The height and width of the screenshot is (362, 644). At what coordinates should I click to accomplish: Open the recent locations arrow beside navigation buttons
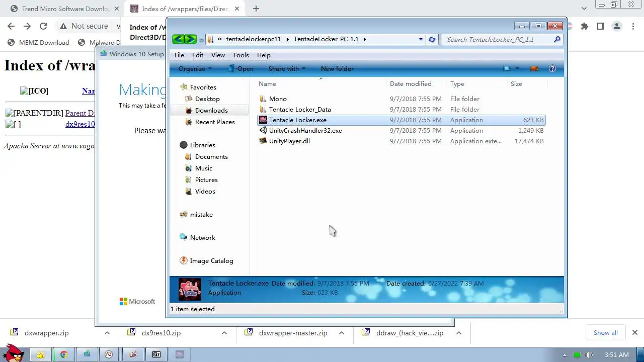[201, 40]
